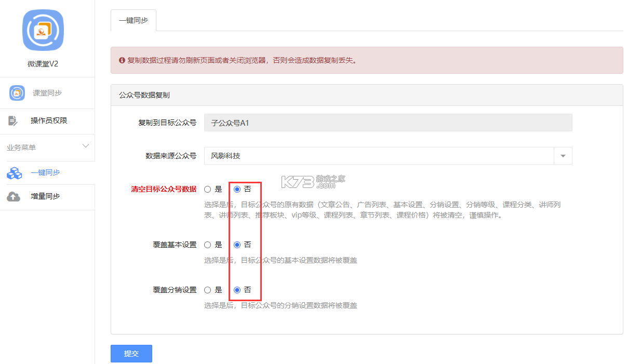Click the 覆盖分销设置 label
This screenshot has width=627, height=364.
(175, 290)
